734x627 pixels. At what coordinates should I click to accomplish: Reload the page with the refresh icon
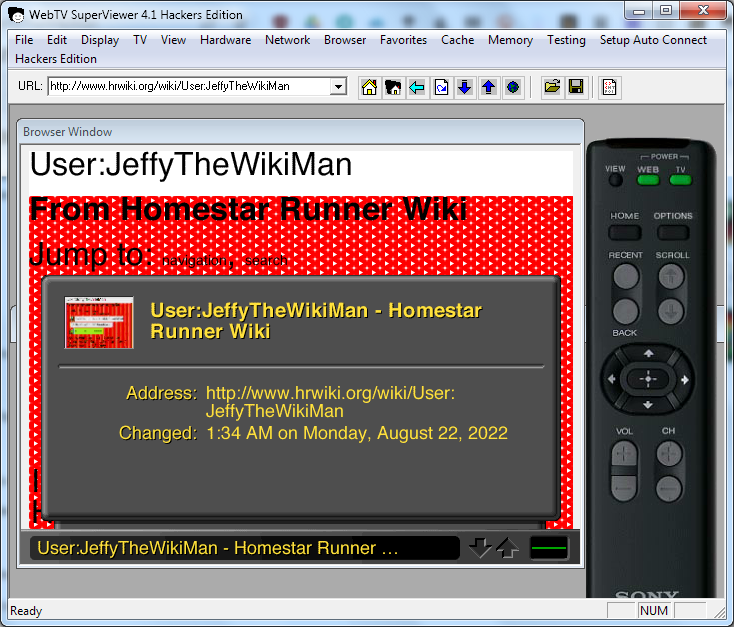(441, 87)
